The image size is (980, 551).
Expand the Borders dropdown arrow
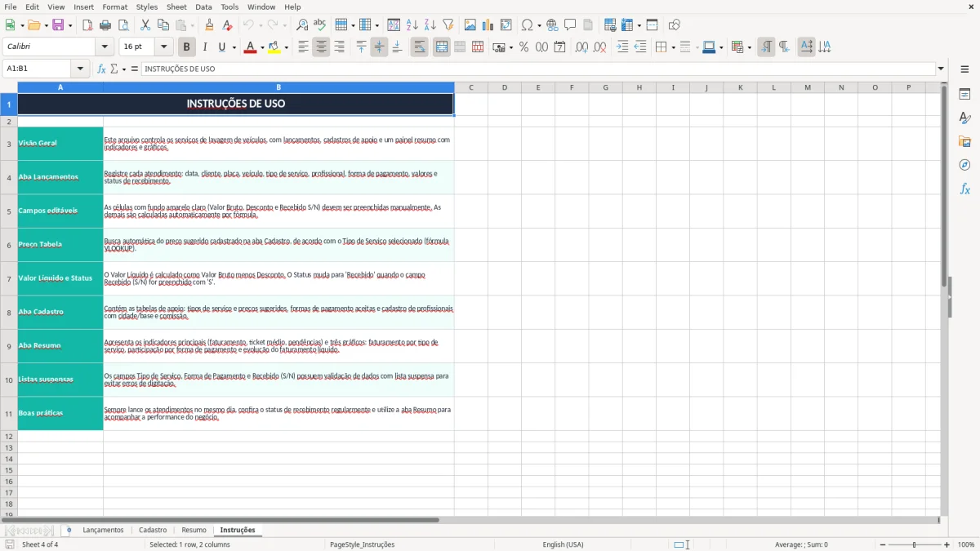(673, 47)
